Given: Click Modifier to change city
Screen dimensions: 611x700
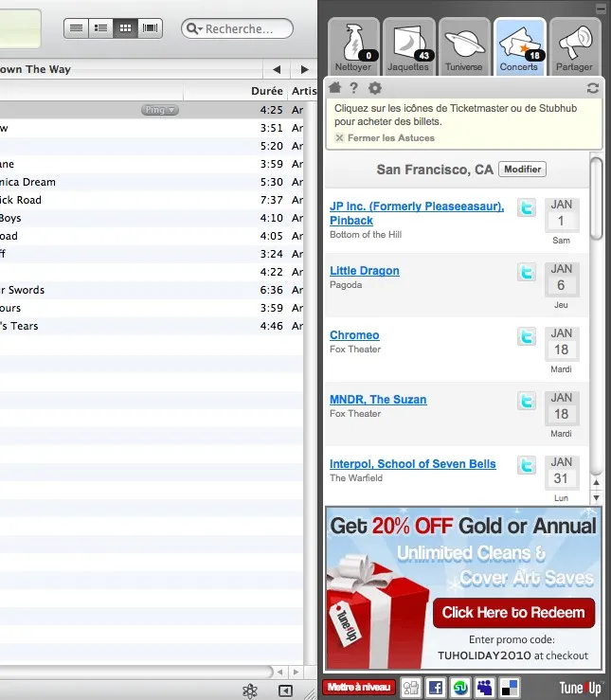Looking at the screenshot, I should click(522, 170).
